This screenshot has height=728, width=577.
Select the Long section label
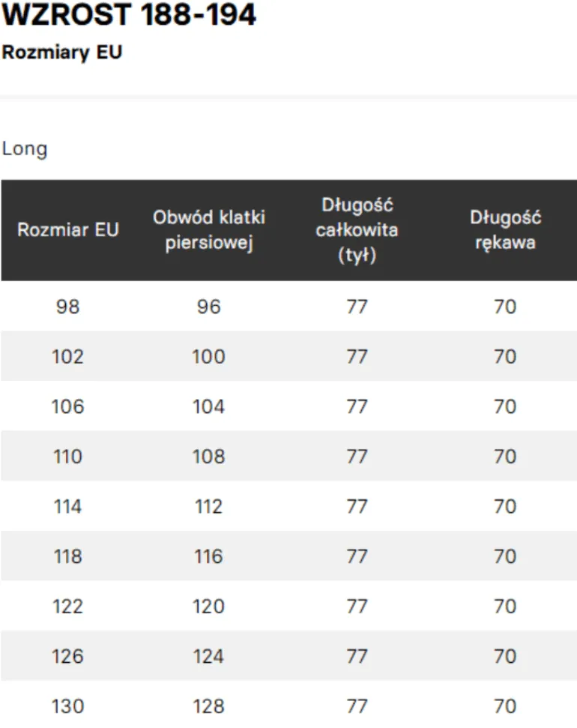[25, 149]
